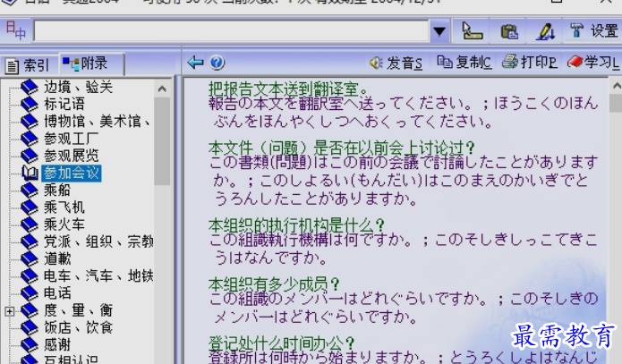This screenshot has width=622, height=364.
Task: Select 参观展览 tree item
Action: point(71,156)
